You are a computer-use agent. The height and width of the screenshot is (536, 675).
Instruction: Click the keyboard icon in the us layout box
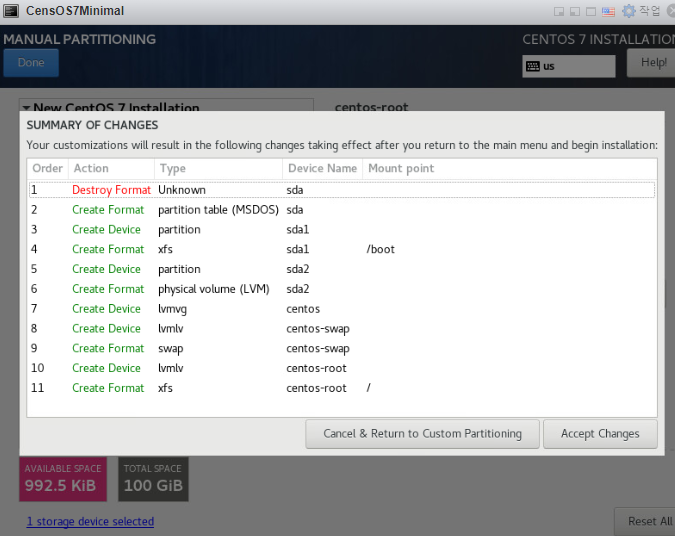click(x=533, y=66)
